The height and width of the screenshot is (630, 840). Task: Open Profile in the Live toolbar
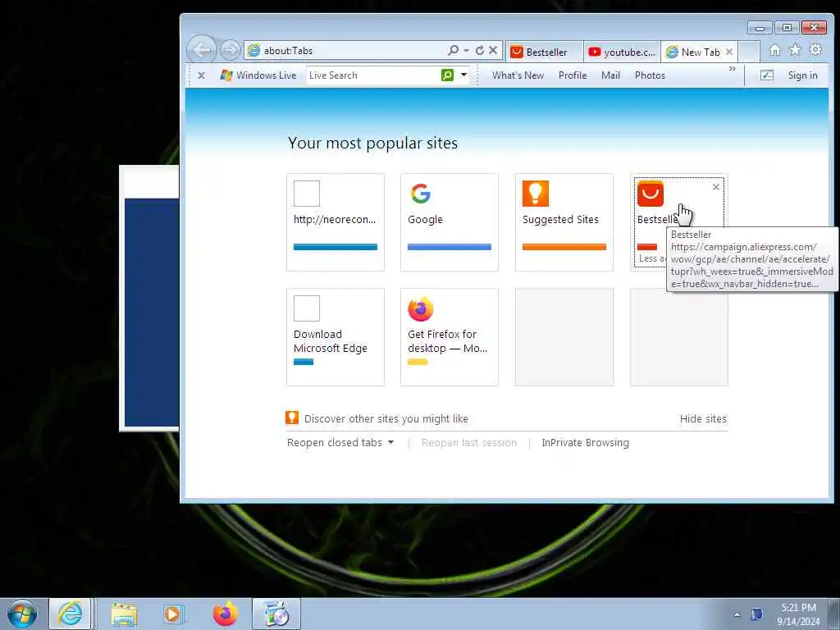572,75
